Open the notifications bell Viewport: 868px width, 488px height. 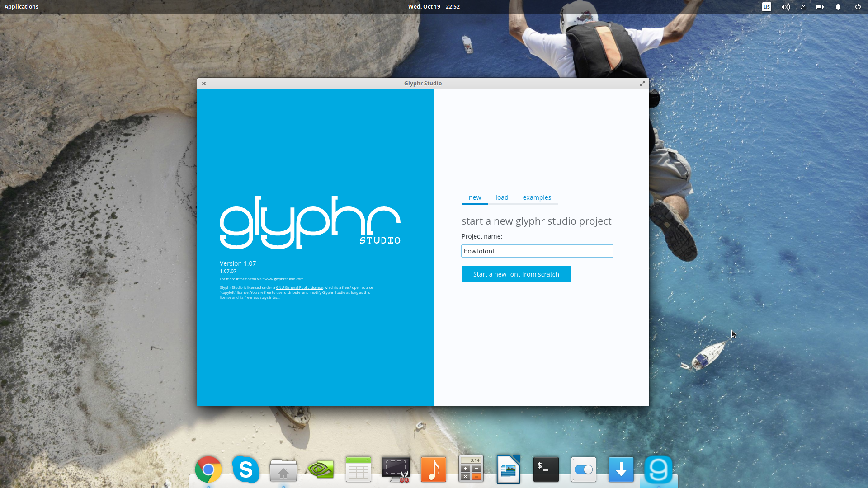838,7
